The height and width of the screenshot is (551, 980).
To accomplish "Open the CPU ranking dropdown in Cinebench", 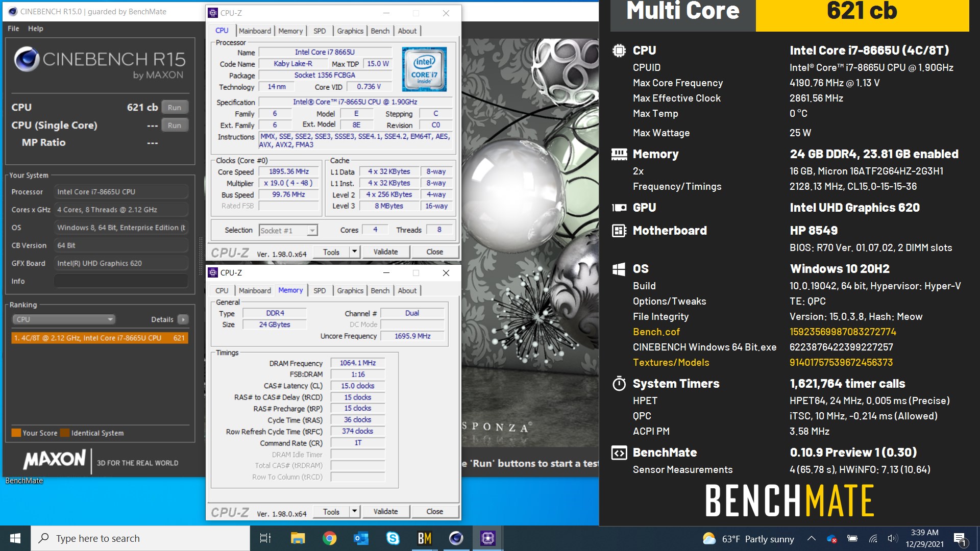I will 63,319.
